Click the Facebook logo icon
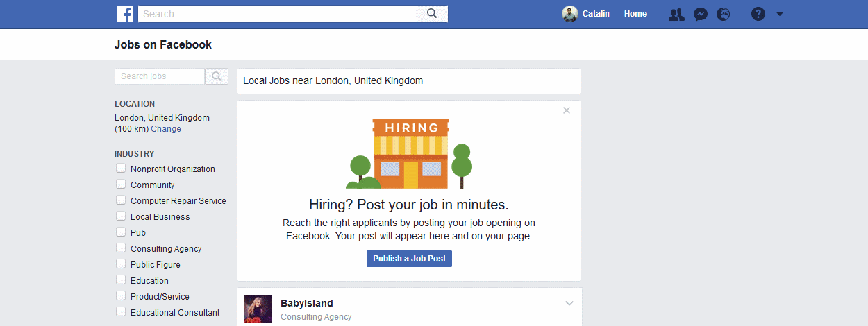Screen dimensions: 868x326 click(125, 14)
